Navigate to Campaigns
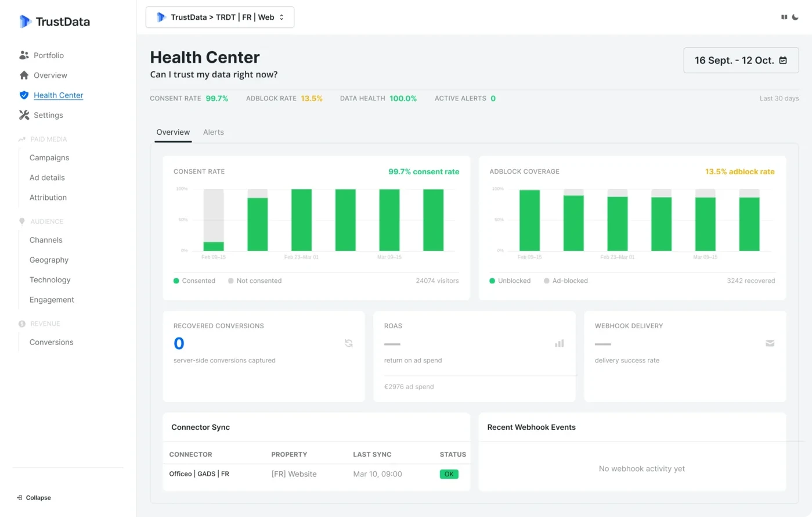The image size is (812, 517). [x=49, y=157]
